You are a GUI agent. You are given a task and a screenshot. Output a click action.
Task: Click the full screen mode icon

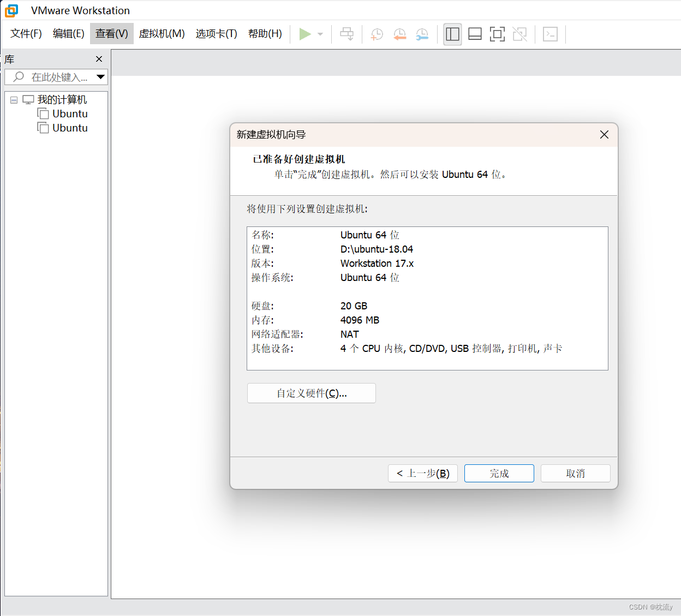point(497,34)
